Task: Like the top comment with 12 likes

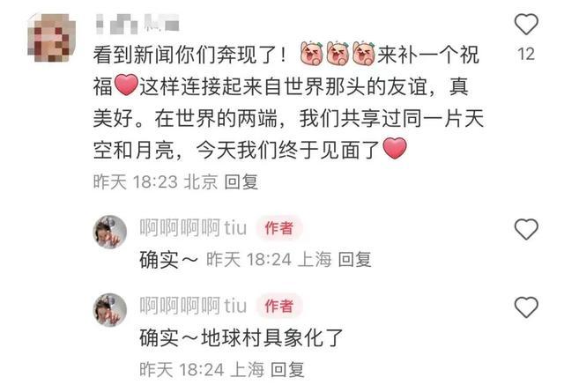Action: coord(526,24)
